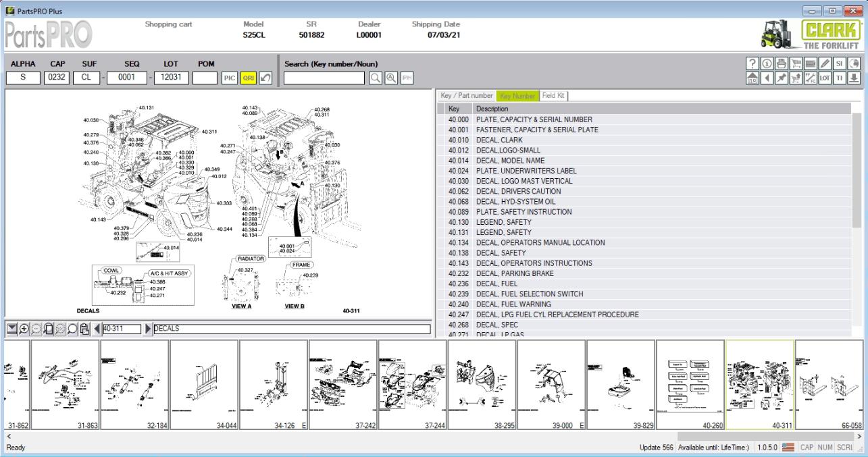Click the help question mark button
The width and height of the screenshot is (868, 457).
[x=752, y=65]
